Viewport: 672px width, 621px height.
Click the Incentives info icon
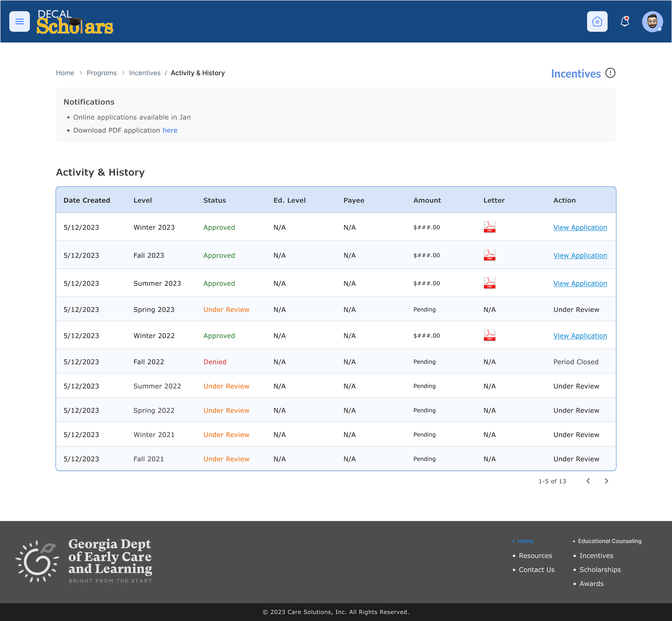pos(610,73)
